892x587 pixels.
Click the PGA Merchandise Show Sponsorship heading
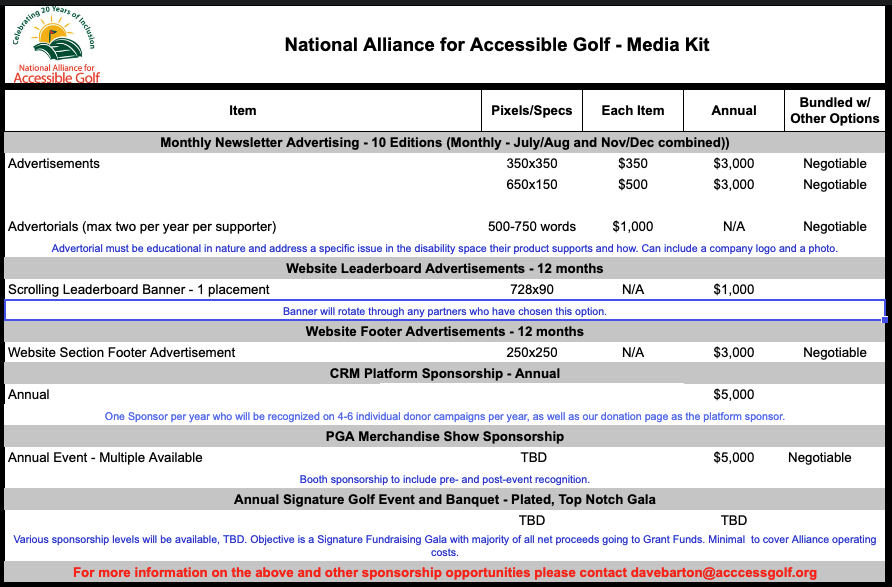pos(445,436)
